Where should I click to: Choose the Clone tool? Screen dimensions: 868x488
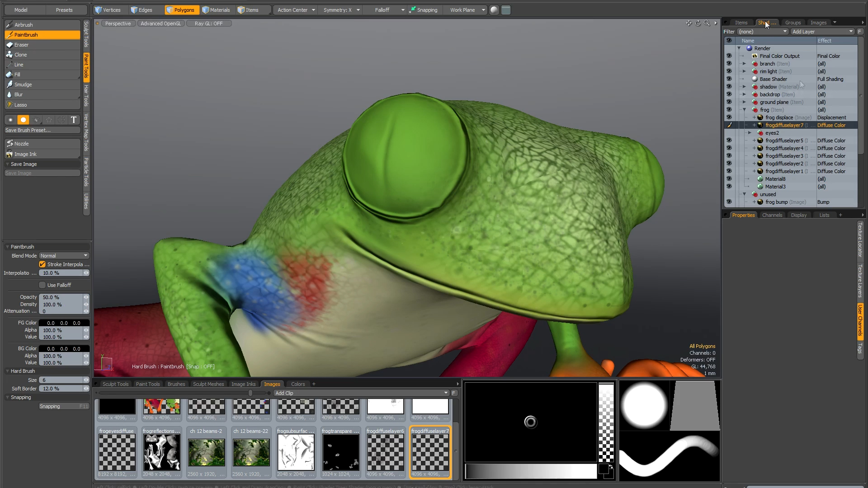(20, 55)
